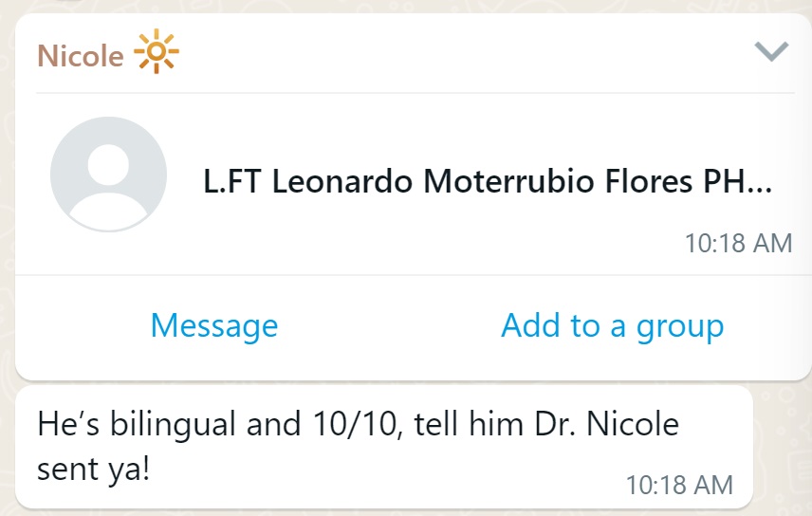Open the gray default contact avatar
The width and height of the screenshot is (812, 516).
108,175
